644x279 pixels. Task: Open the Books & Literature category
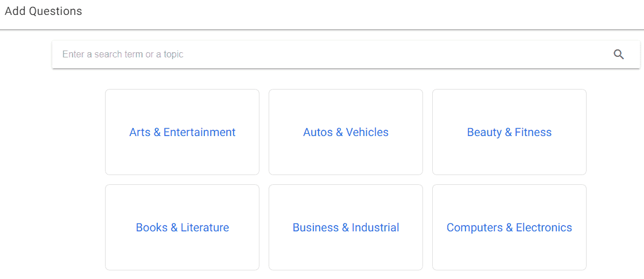(x=183, y=227)
